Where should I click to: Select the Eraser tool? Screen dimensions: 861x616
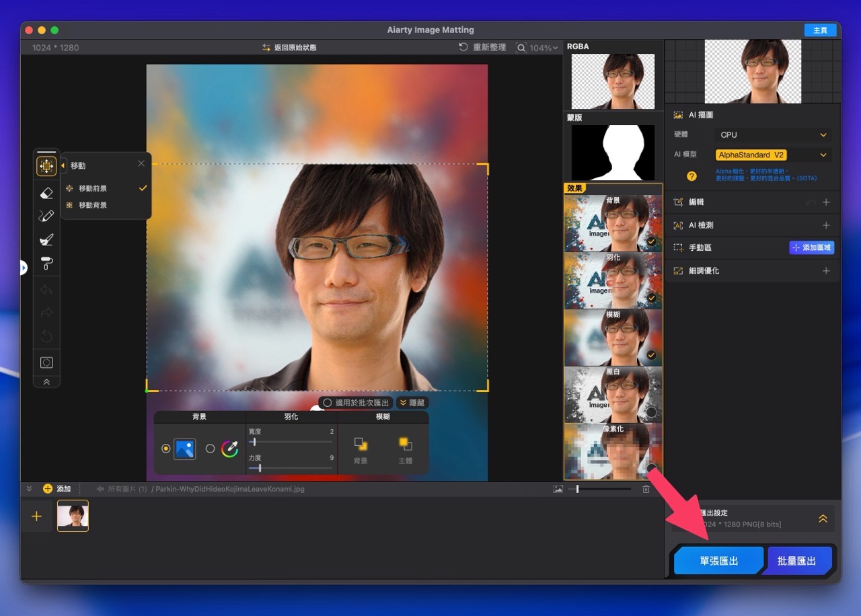pos(46,193)
